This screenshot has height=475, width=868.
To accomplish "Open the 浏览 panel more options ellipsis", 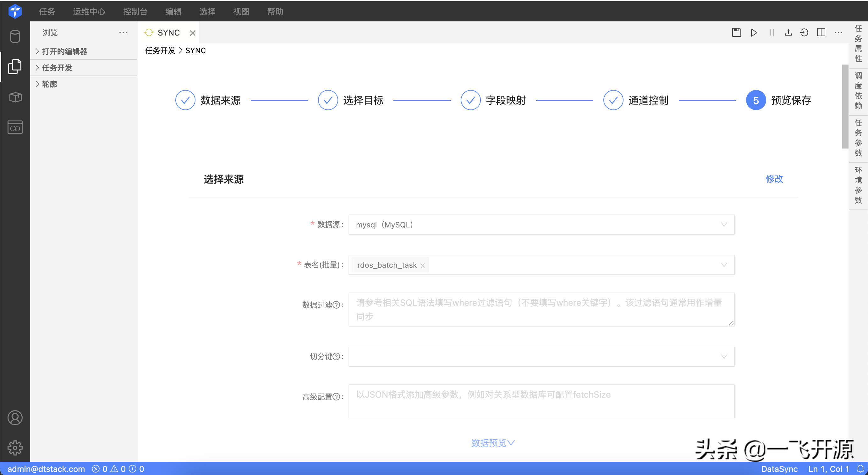I will pyautogui.click(x=123, y=32).
